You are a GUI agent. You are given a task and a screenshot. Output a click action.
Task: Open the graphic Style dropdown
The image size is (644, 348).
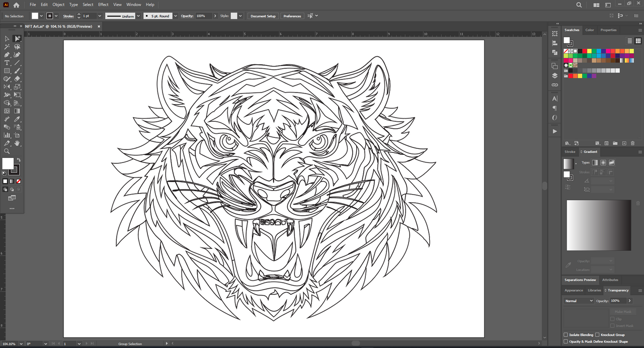coord(240,16)
